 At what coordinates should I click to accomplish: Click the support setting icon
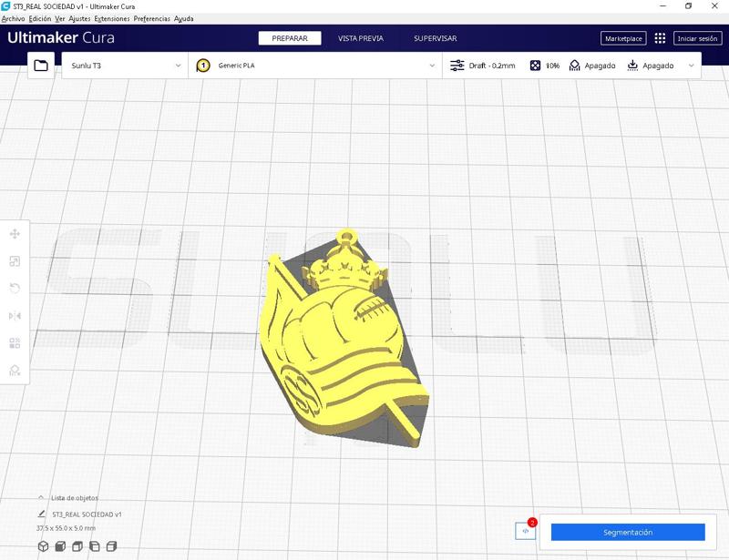[575, 66]
